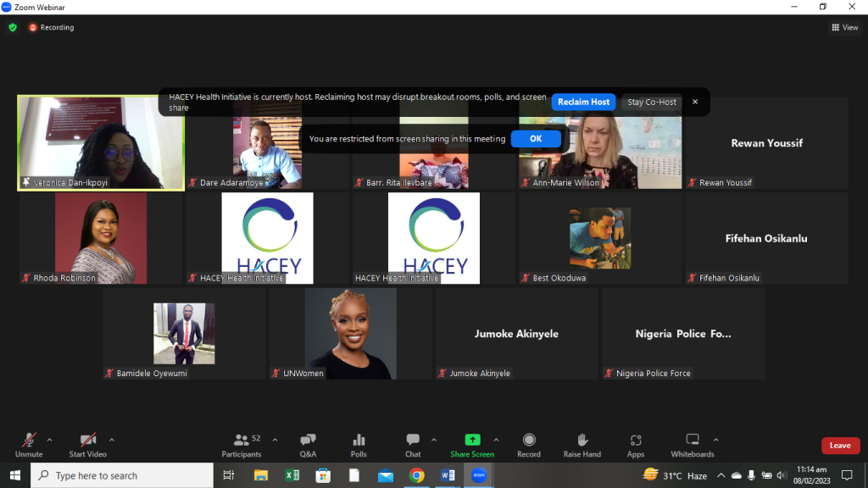This screenshot has width=868, height=488.
Task: Start recording with Record button
Action: tap(529, 446)
